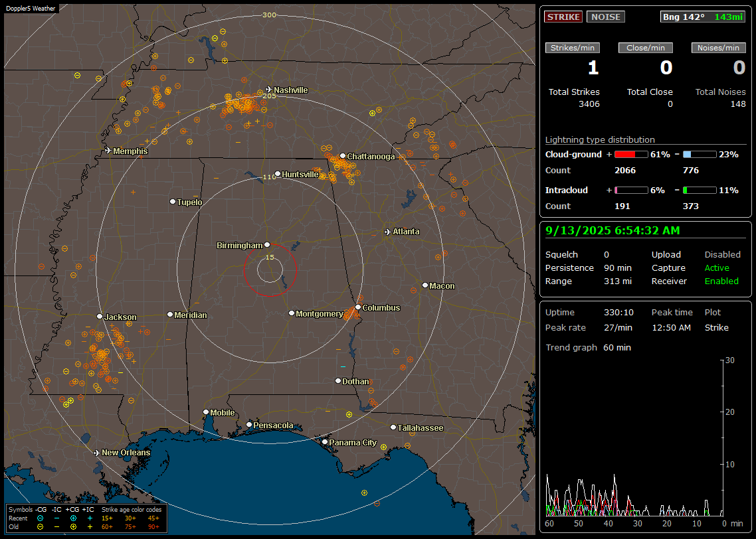Click the Montgomery city dot

[x=291, y=313]
